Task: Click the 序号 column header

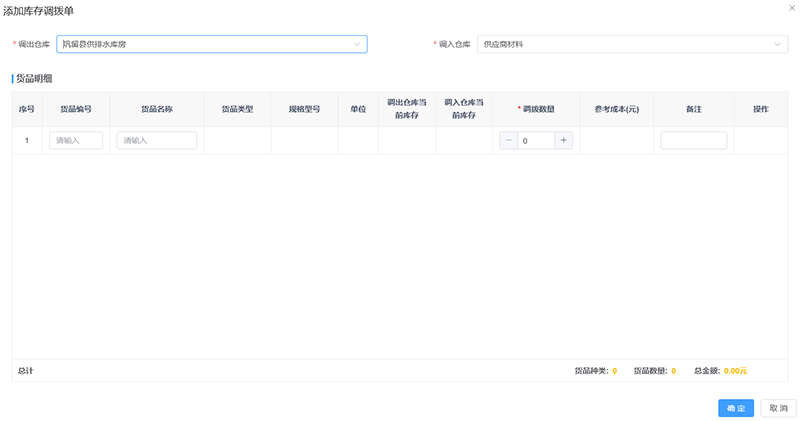Action: [27, 109]
